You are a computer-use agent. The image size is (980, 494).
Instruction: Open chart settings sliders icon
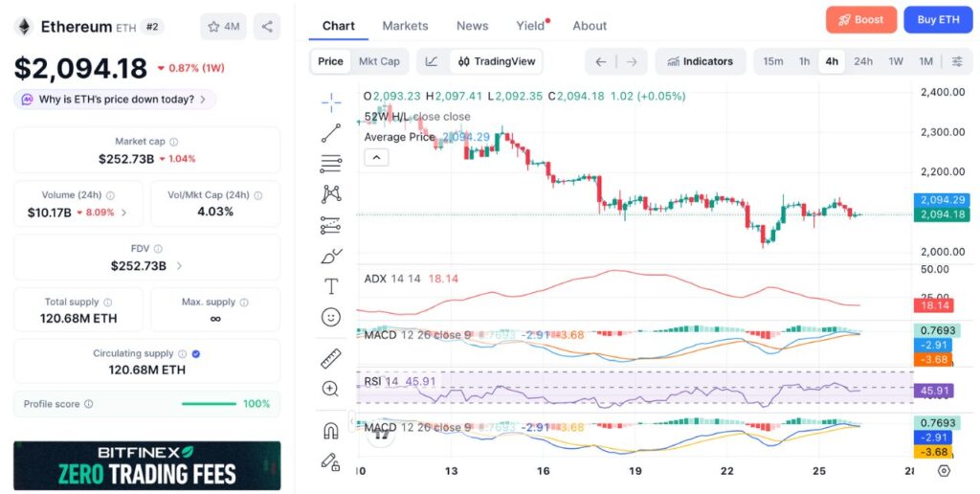tap(957, 61)
